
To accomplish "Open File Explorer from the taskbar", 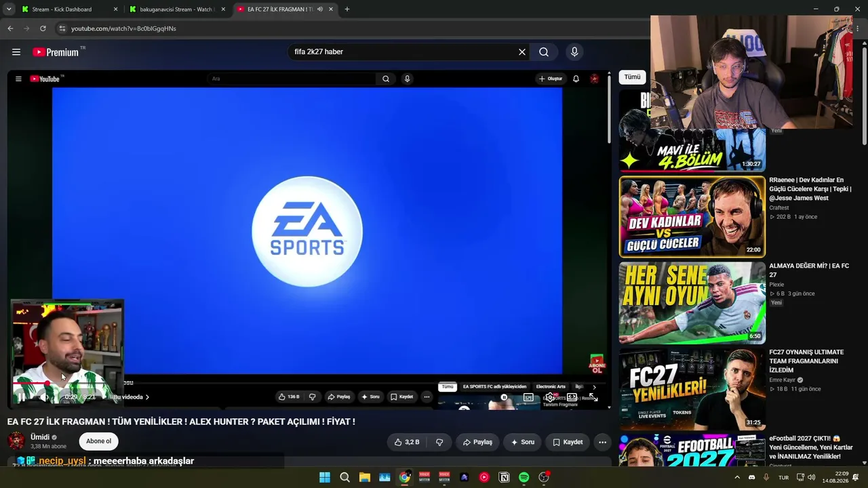I will (x=364, y=477).
